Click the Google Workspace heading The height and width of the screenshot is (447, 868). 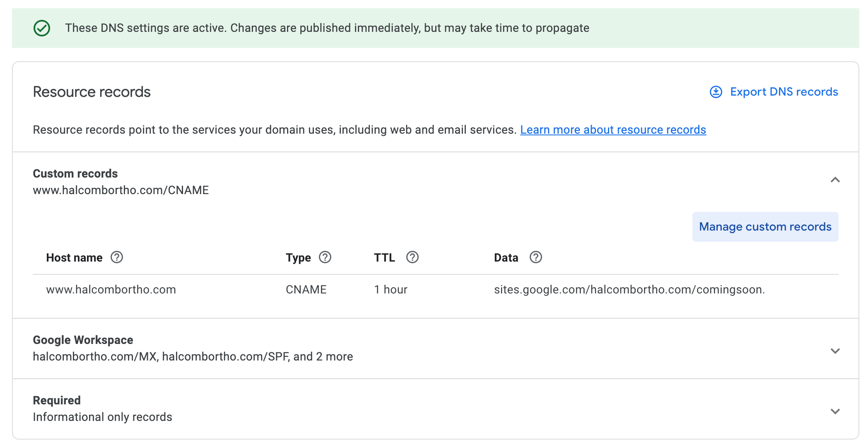click(x=83, y=340)
